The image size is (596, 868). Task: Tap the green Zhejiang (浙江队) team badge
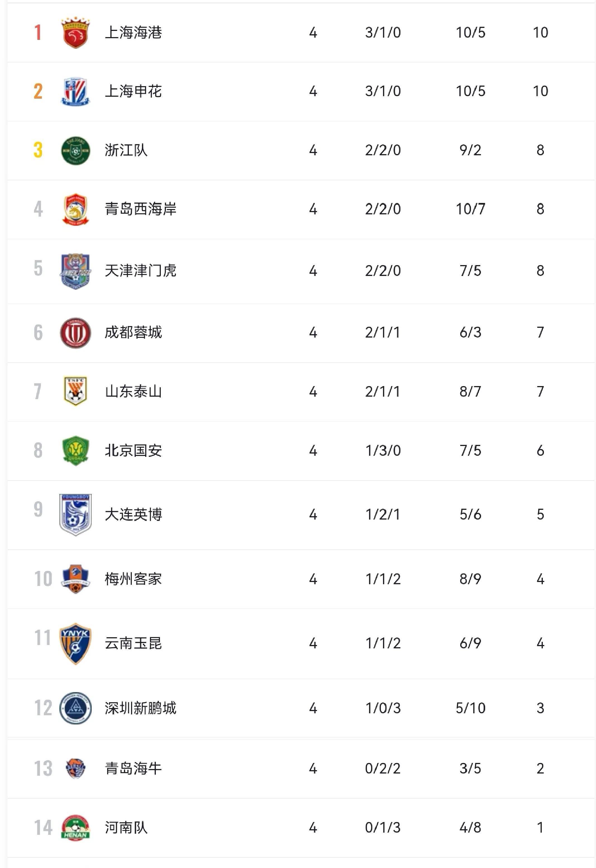coord(75,150)
